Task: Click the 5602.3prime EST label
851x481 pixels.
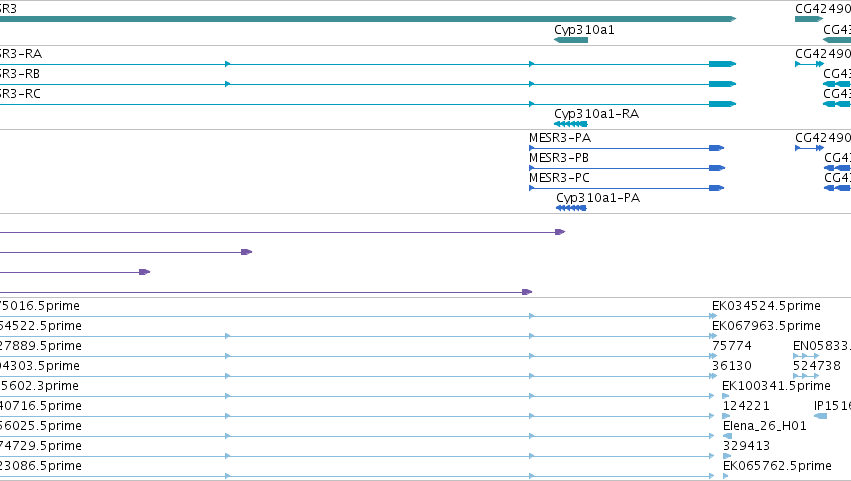Action: [x=39, y=386]
